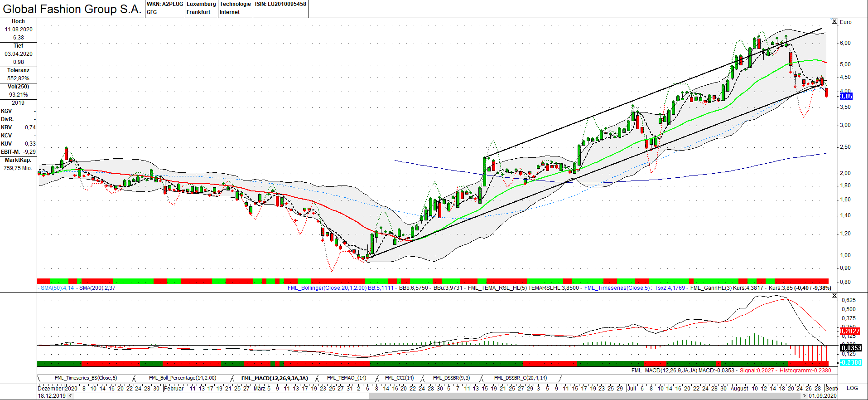Click the März month label on time axis
868x400 pixels.
(x=259, y=389)
